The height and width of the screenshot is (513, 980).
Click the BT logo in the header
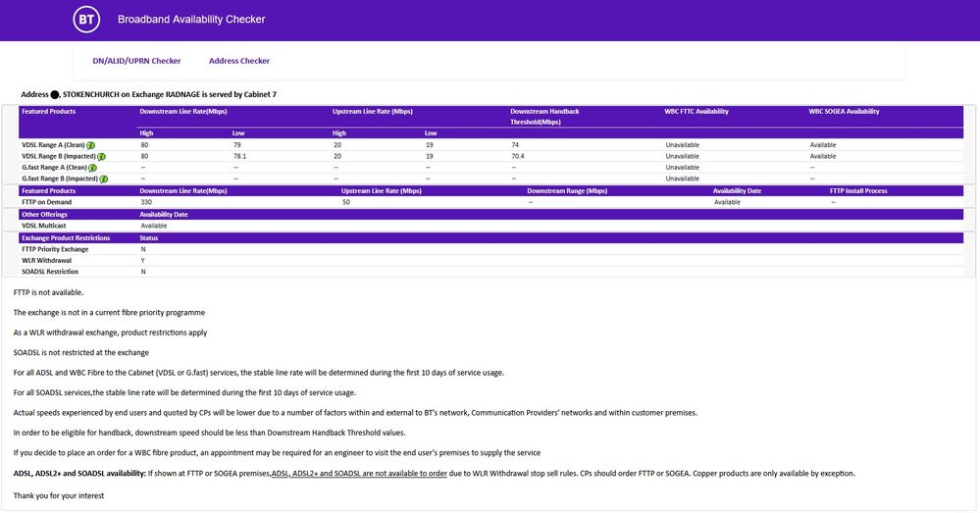tap(86, 20)
